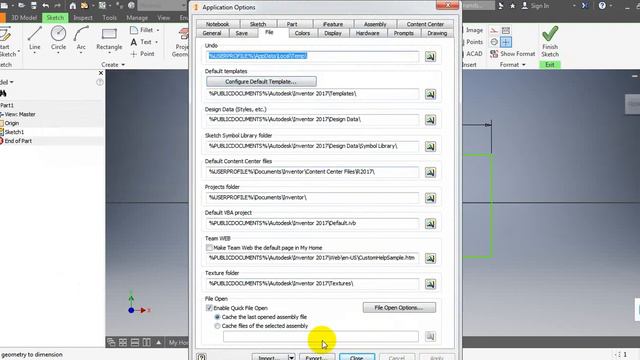
Task: Click the cascade windows icon in bottom bar
Action: [111, 342]
